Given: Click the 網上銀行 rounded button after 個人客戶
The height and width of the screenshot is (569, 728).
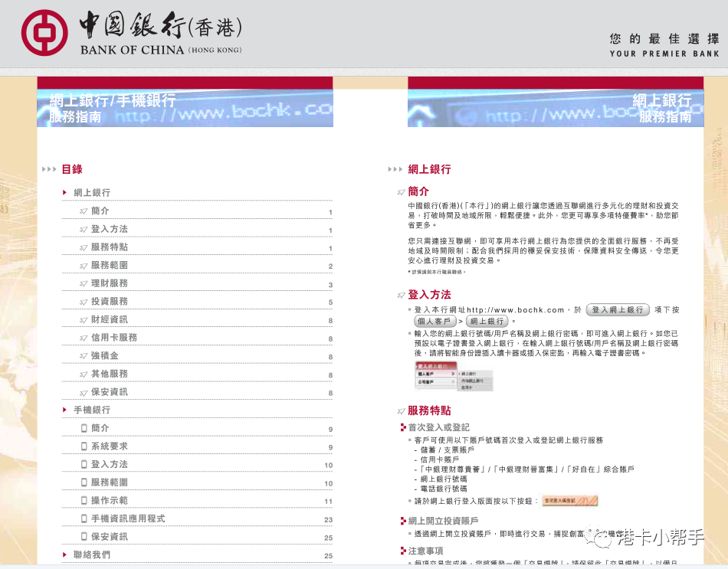Looking at the screenshot, I should [x=487, y=321].
